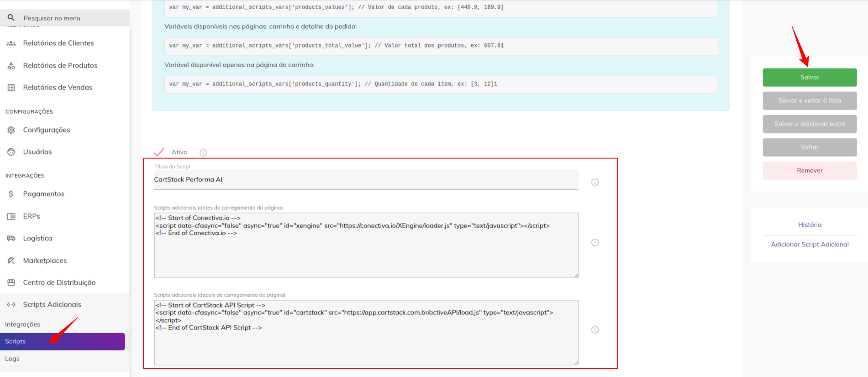Click the search magnifier icon in menu
The width and height of the screenshot is (868, 377).
click(x=11, y=18)
